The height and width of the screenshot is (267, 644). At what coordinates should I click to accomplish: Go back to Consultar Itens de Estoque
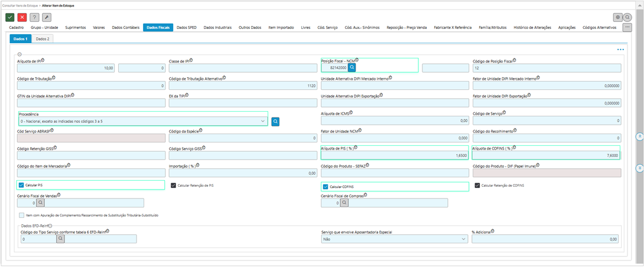20,5
